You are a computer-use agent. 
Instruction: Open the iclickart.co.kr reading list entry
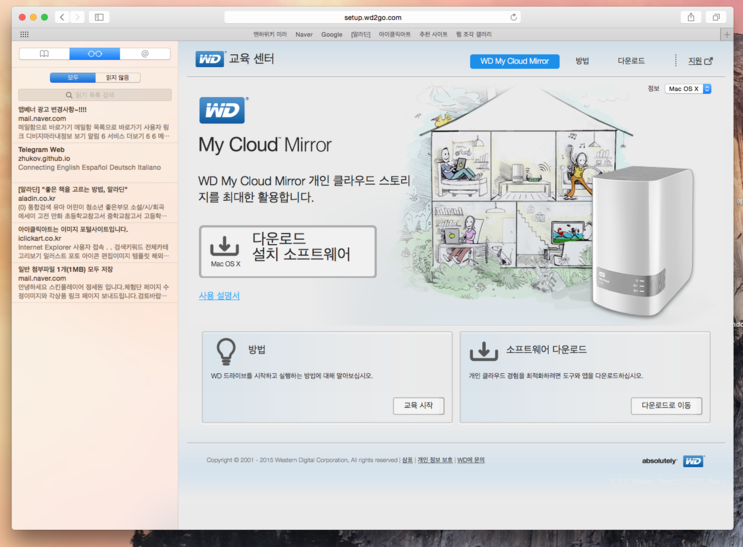(95, 242)
